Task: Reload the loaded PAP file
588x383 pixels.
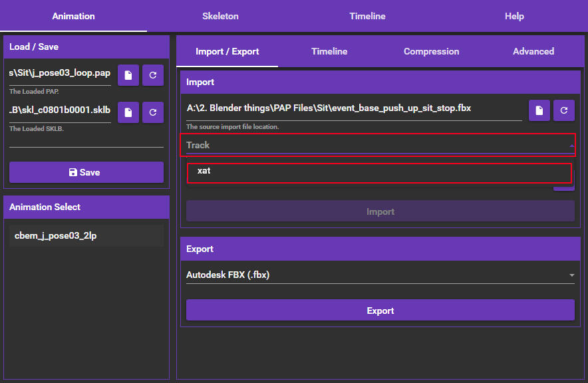Action: [153, 75]
